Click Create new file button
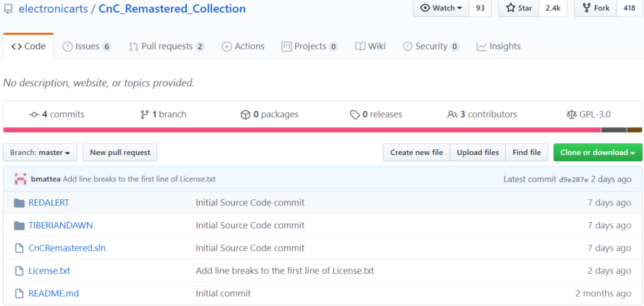Screen dimensions: 644x306 point(416,152)
